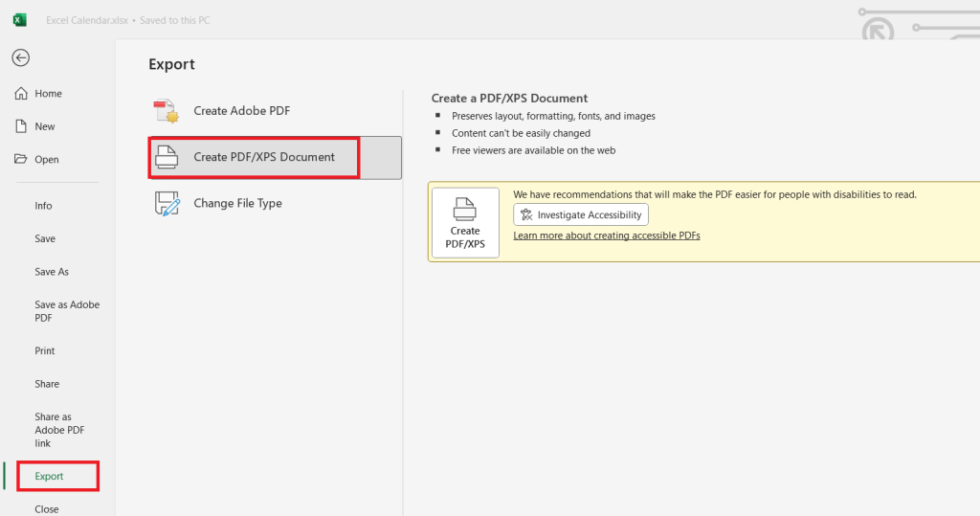Open Learn more about creating accessible PDFs

607,236
